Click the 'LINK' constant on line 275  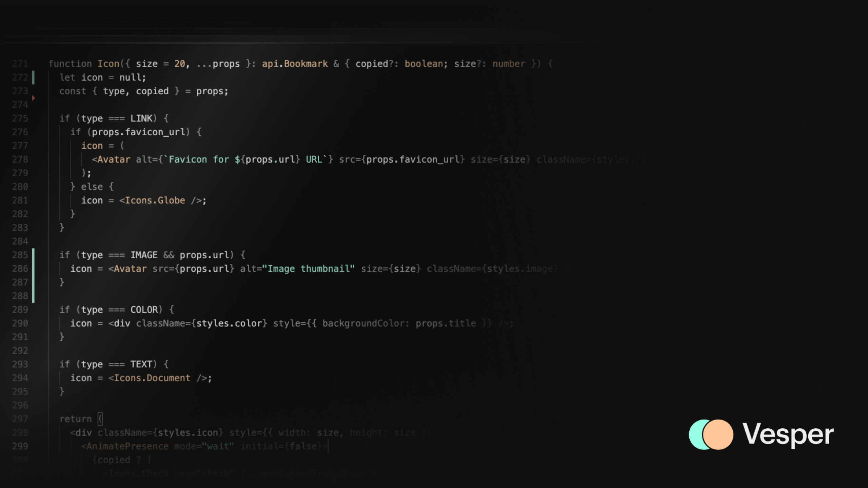141,118
